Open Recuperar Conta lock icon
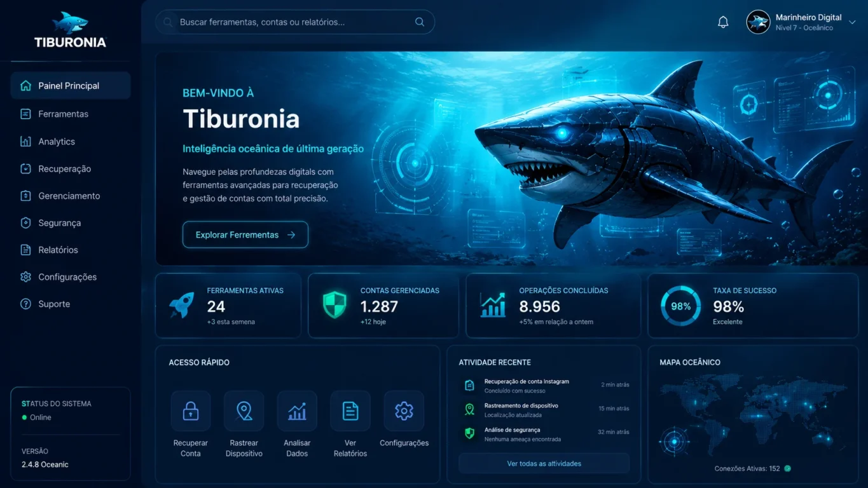Screen dimensions: 868x488 191,411
